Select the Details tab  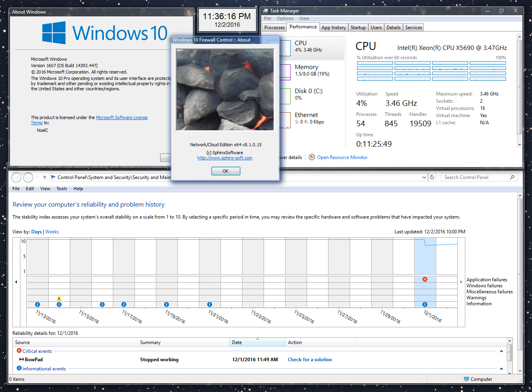(393, 28)
